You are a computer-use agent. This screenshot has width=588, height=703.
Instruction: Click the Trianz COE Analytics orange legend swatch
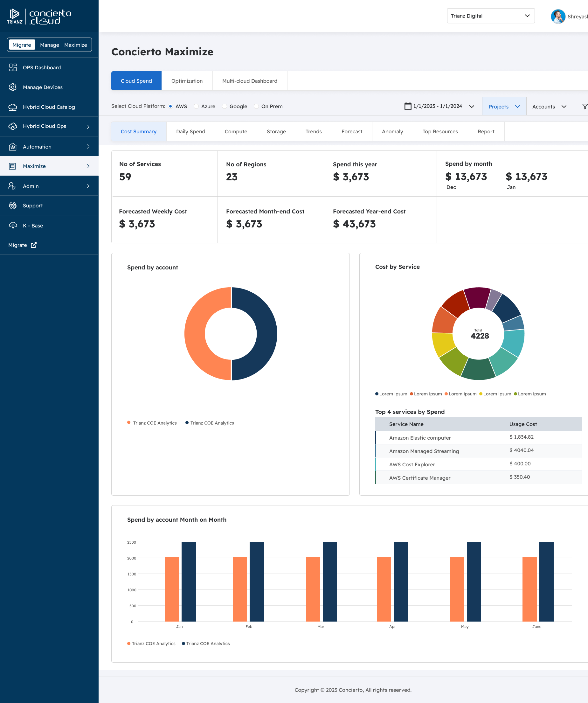click(128, 423)
